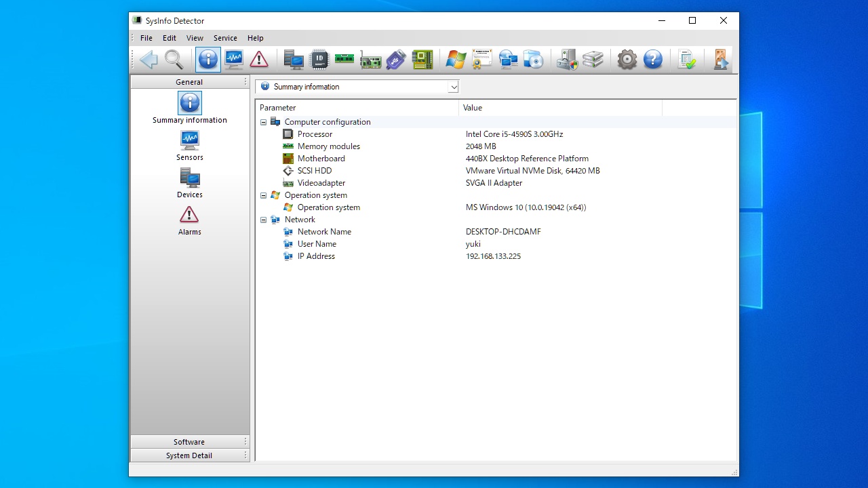This screenshot has height=488, width=868.
Task: Click the motherboard toolbar icon
Action: pos(422,60)
